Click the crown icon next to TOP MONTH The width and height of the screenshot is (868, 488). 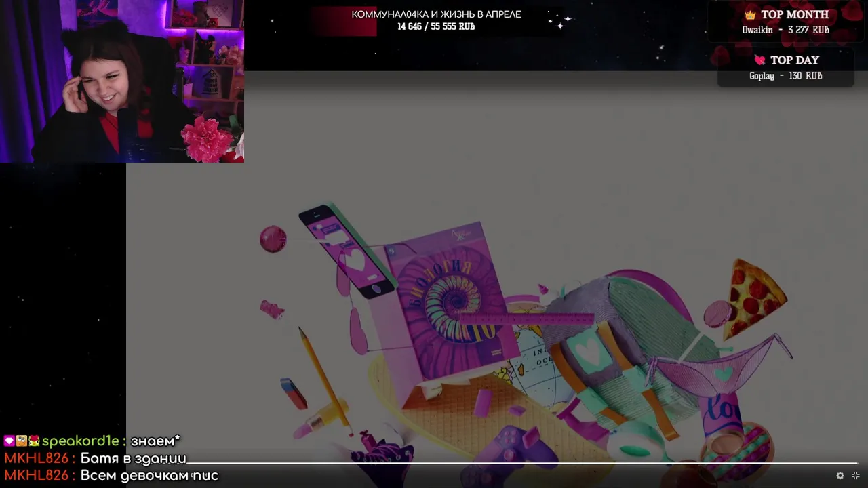coord(750,15)
